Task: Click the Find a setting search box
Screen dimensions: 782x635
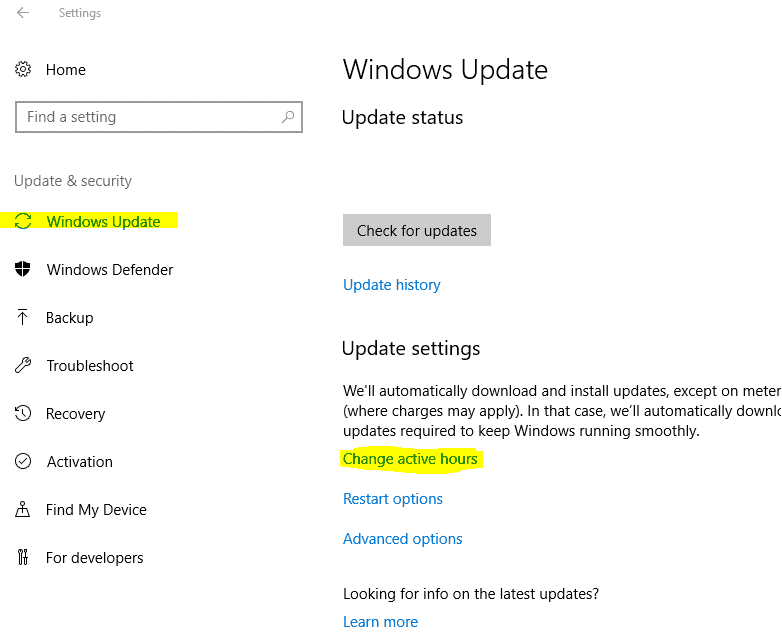Action: click(x=159, y=117)
